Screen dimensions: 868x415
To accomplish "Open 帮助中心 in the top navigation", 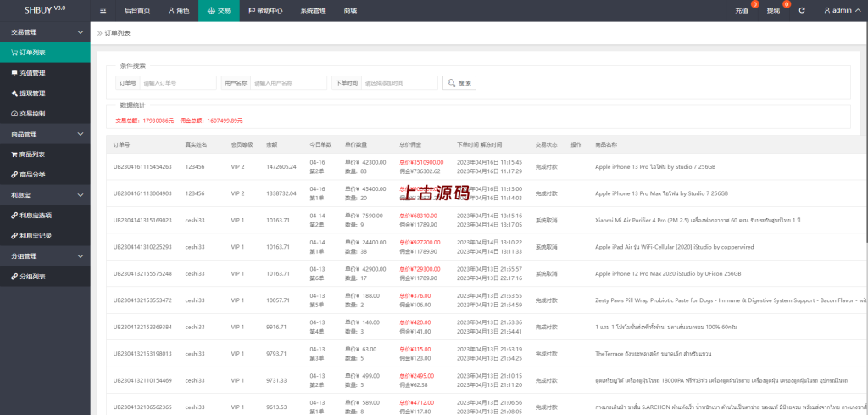I will 265,10.
